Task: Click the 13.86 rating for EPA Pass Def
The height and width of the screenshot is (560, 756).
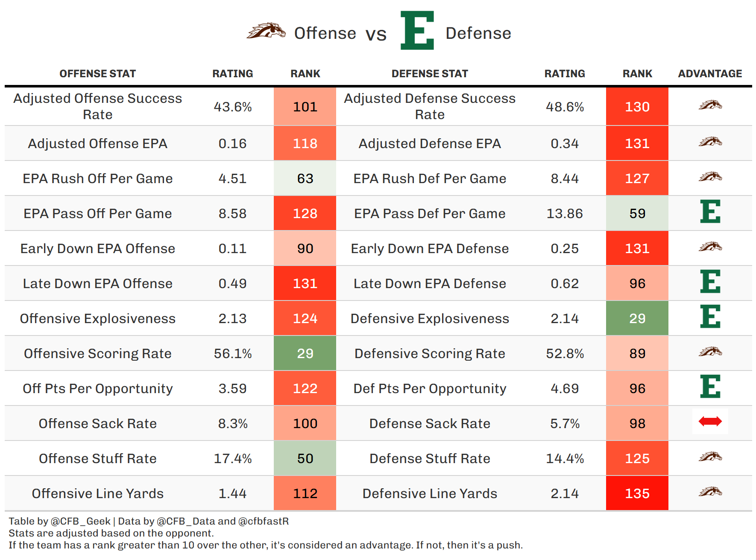Action: pos(565,213)
